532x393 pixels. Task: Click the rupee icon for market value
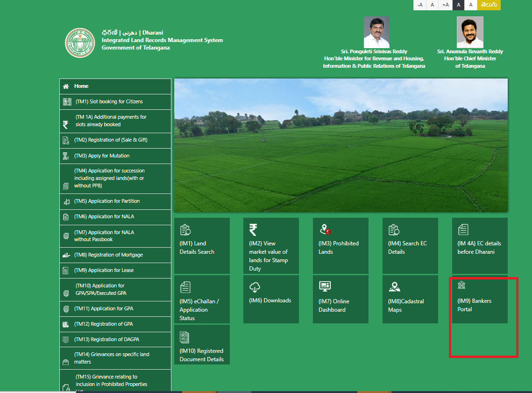coord(253,229)
